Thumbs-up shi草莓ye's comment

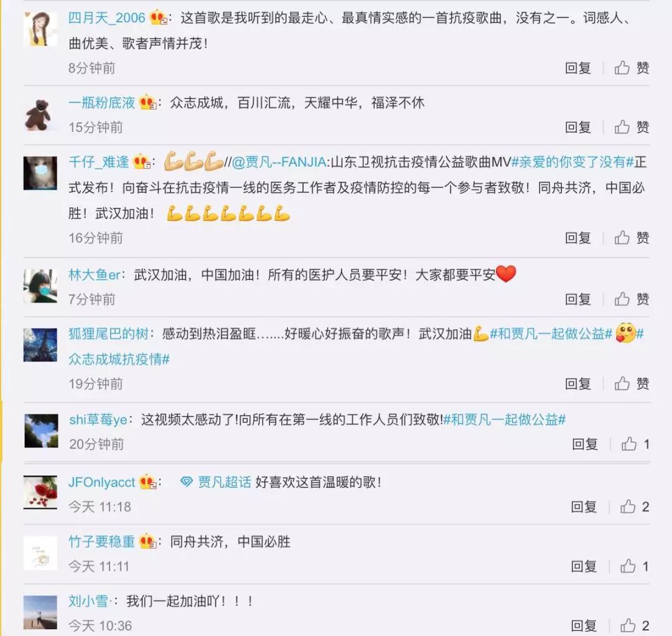coord(635,444)
